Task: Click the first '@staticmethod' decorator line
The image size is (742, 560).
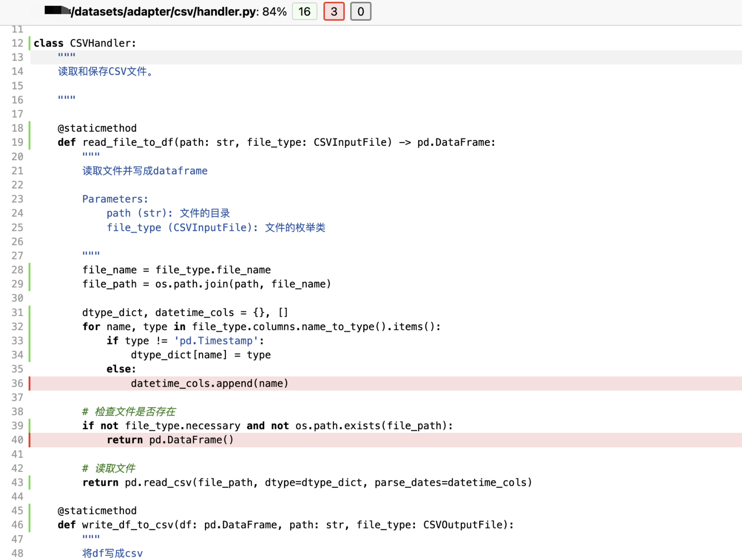Action: pos(97,128)
